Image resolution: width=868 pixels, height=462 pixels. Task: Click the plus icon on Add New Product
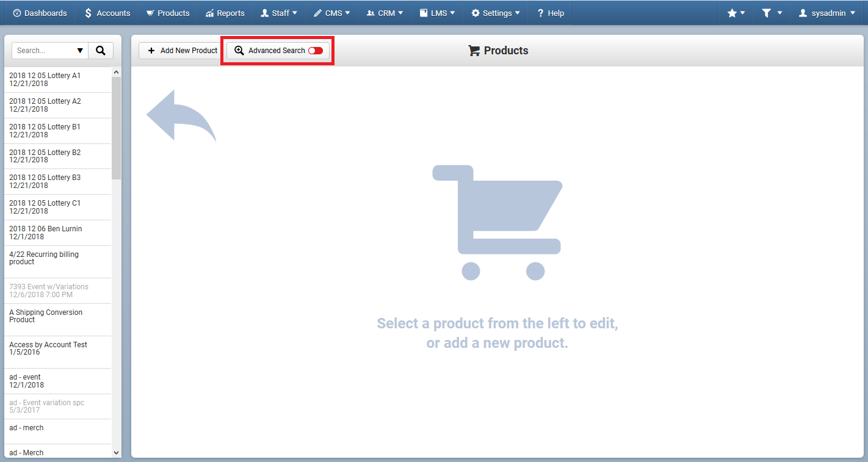click(x=151, y=51)
